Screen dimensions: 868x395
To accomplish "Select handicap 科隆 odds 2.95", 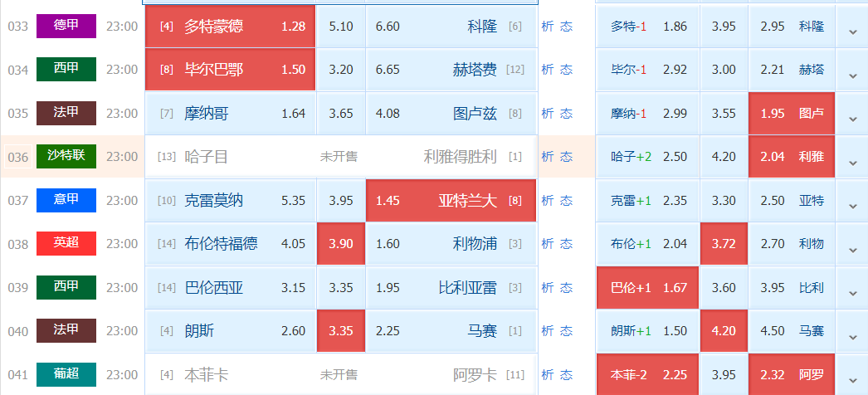I will [x=792, y=26].
